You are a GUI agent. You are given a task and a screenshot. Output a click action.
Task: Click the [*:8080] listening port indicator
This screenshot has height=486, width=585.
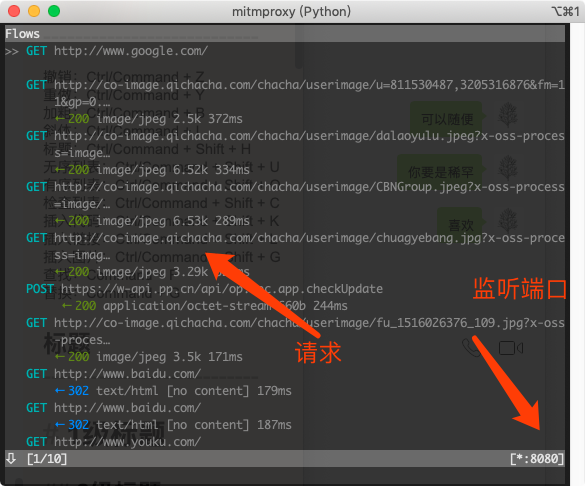click(x=537, y=459)
